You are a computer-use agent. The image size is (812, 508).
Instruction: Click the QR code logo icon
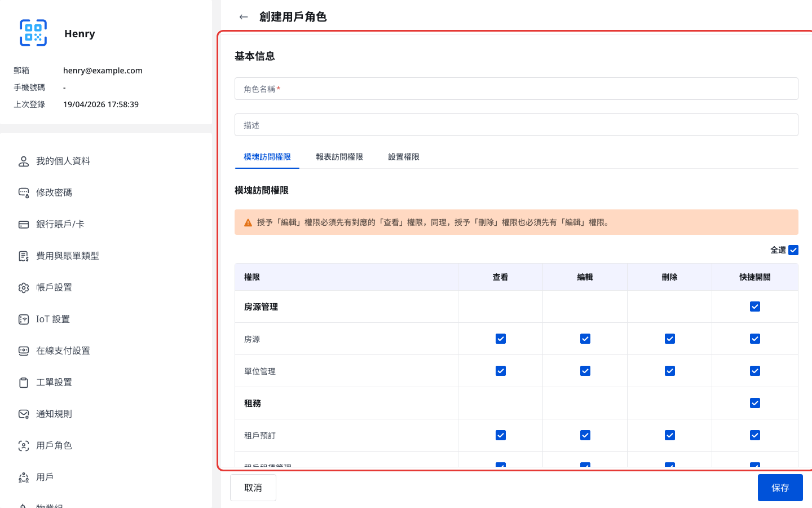tap(33, 33)
